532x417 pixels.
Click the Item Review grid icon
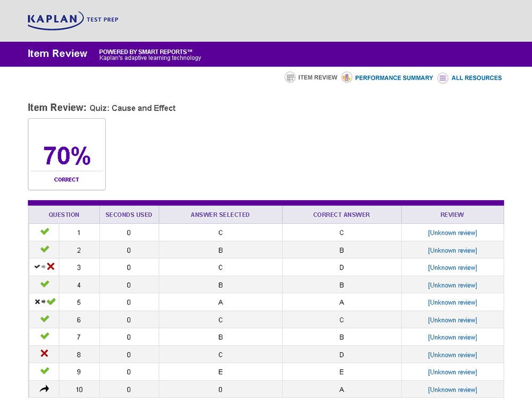[290, 78]
